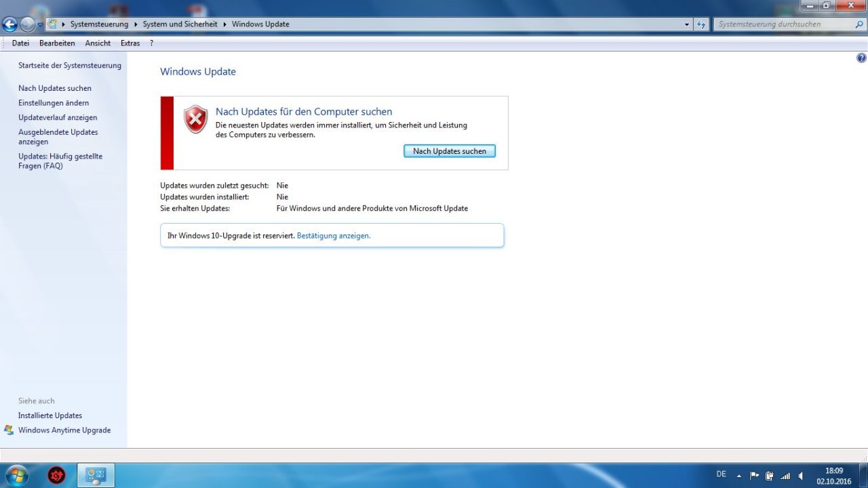
Task: Click the Action Center flag icon
Action: 754,476
